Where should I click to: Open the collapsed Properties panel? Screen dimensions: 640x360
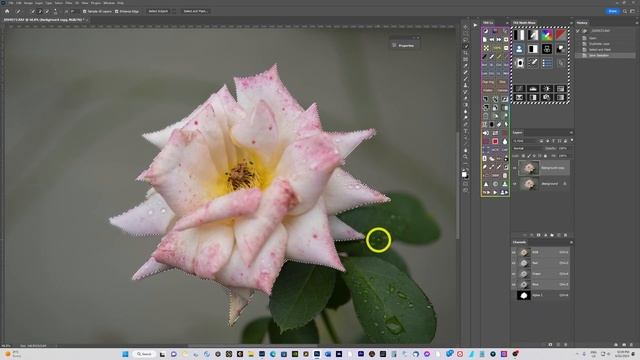403,46
